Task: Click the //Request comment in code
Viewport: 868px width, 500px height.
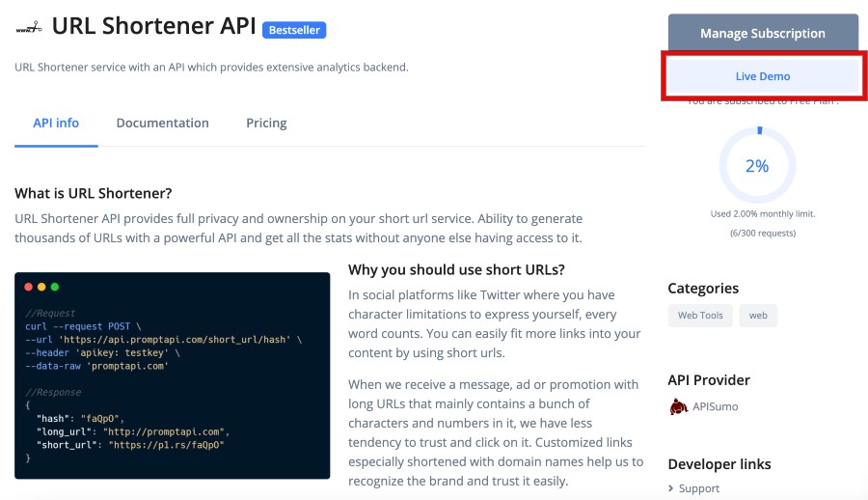Action: (x=50, y=313)
